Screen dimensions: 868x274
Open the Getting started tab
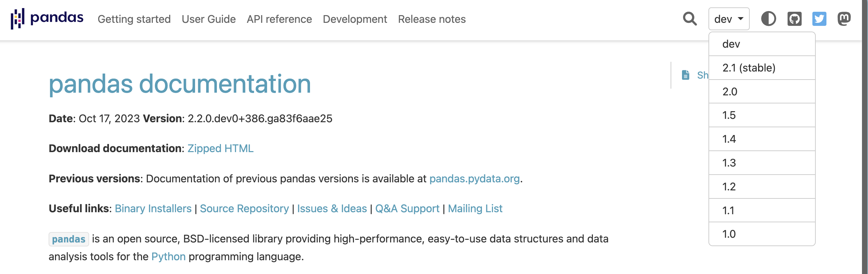134,19
